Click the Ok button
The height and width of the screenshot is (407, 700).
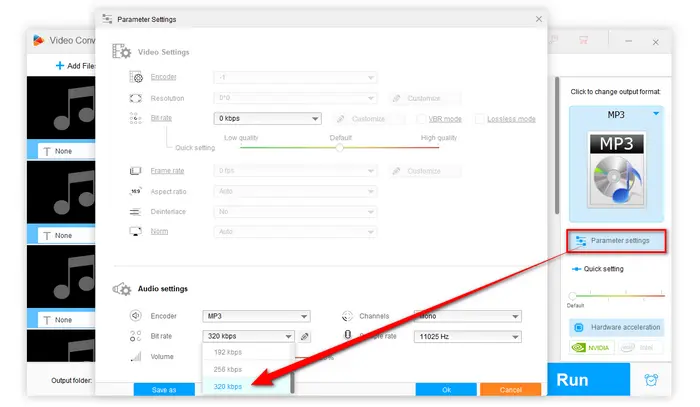coord(446,390)
